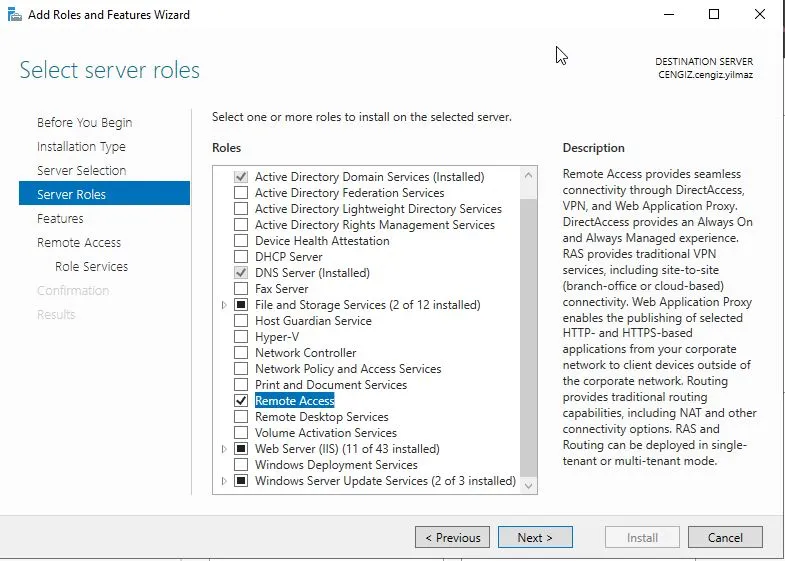
Task: Cancel the Add Roles wizard
Action: [x=725, y=538]
